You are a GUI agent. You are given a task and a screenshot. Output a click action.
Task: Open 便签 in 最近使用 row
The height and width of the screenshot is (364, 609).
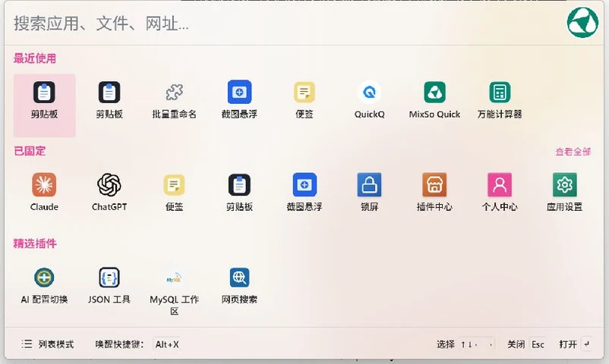pyautogui.click(x=304, y=100)
